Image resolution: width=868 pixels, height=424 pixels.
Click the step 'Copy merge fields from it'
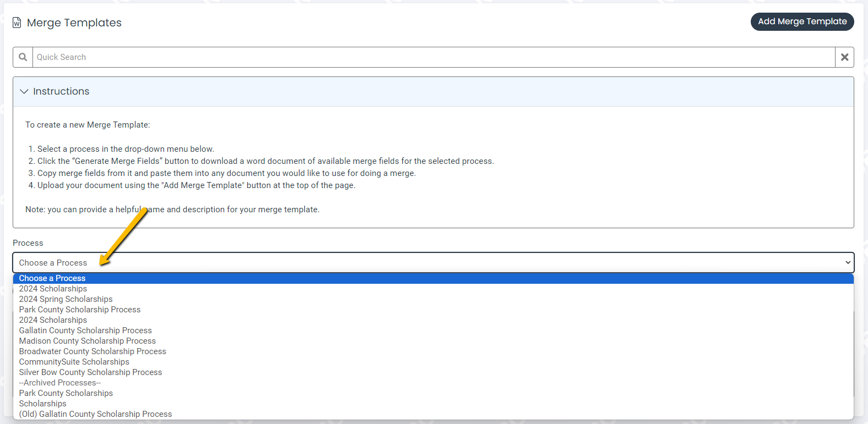click(227, 173)
